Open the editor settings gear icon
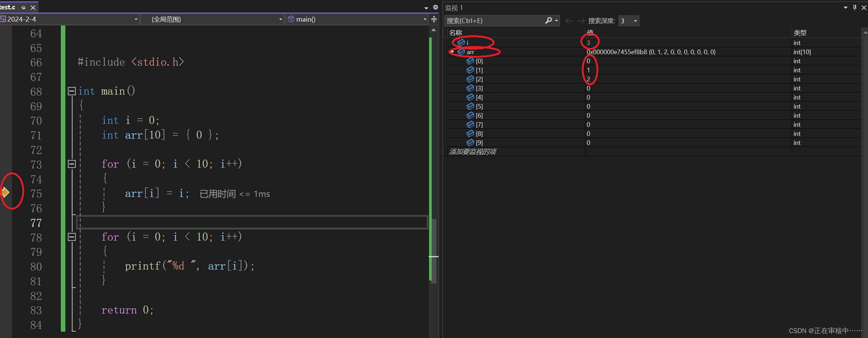This screenshot has height=338, width=868. click(435, 7)
